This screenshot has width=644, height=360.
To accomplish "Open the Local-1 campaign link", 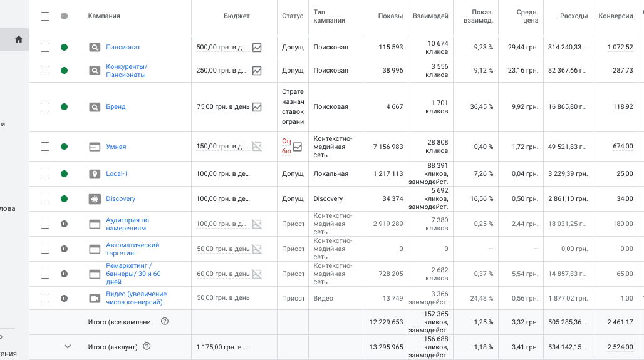I will pos(117,173).
